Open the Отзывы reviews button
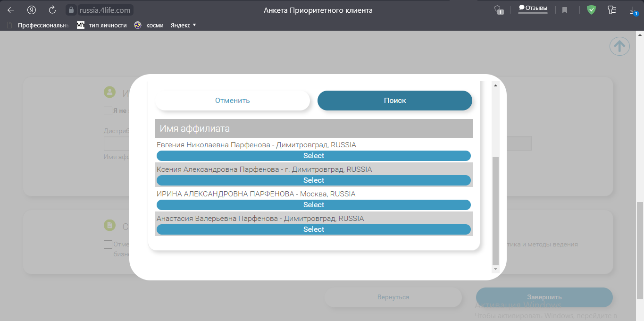The image size is (644, 321). coord(533,8)
